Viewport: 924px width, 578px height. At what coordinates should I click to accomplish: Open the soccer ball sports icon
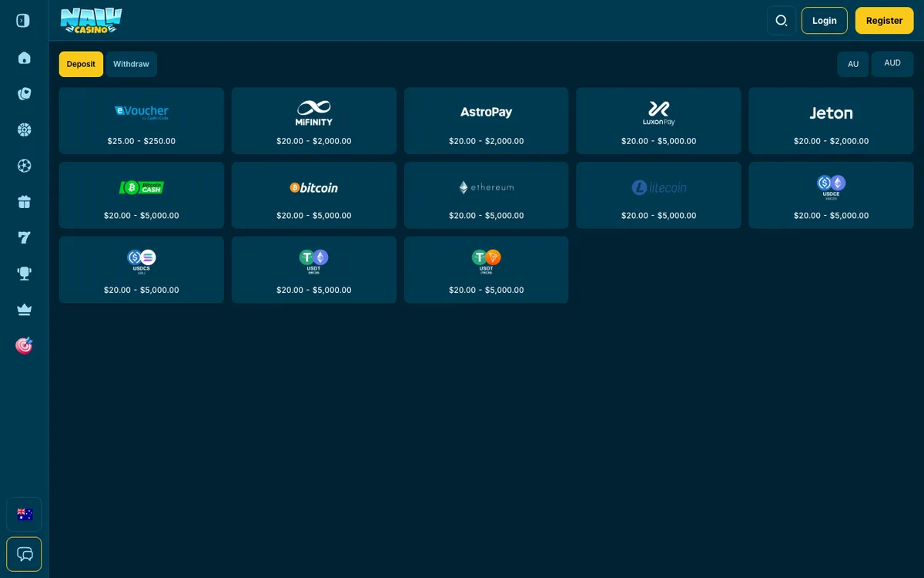coord(24,166)
